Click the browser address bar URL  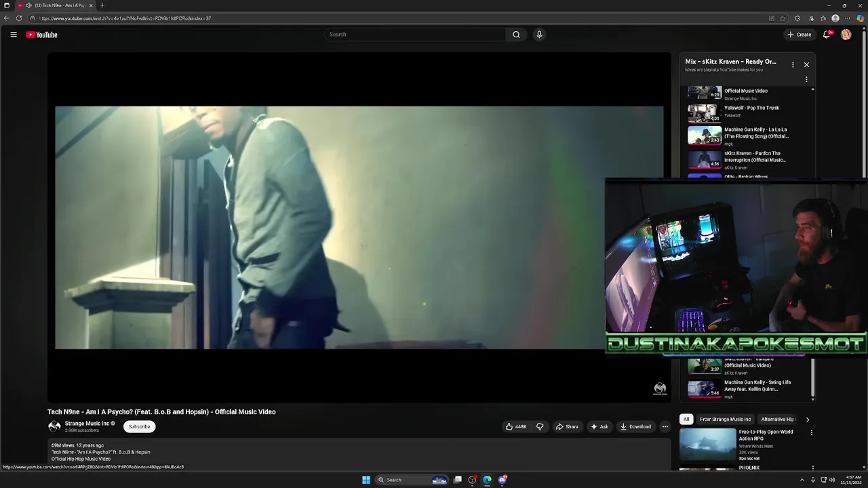[125, 18]
